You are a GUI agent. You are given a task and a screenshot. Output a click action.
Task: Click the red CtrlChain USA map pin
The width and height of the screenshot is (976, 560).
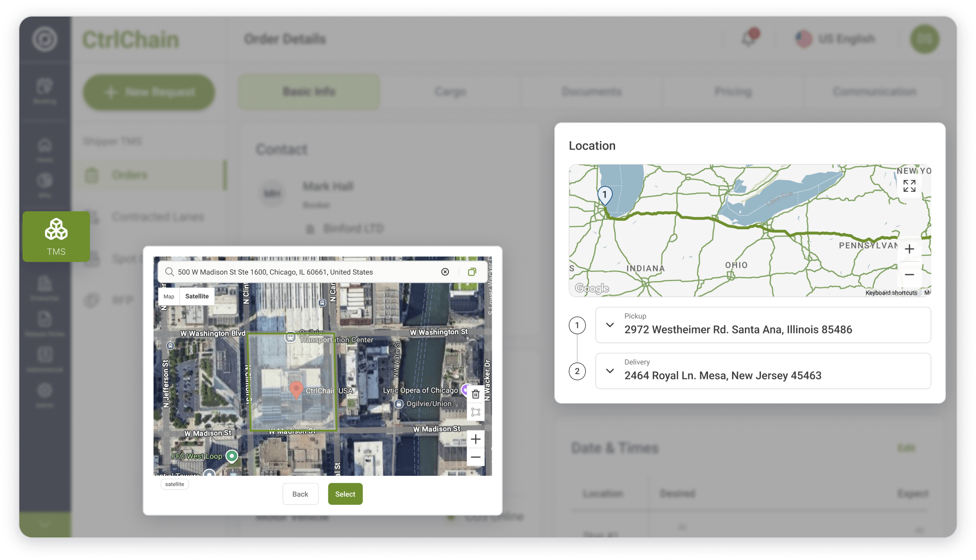[x=296, y=390]
